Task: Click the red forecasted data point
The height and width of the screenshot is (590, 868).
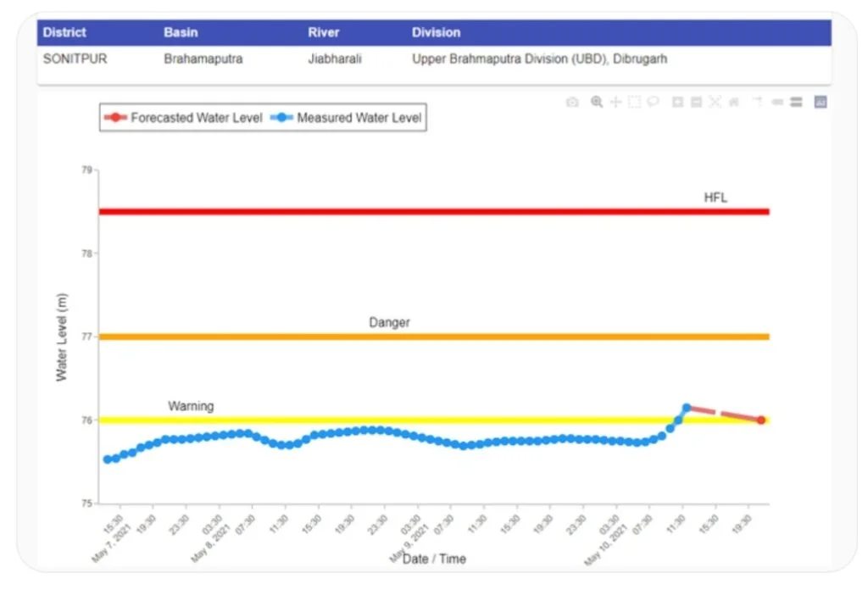Action: [x=761, y=420]
